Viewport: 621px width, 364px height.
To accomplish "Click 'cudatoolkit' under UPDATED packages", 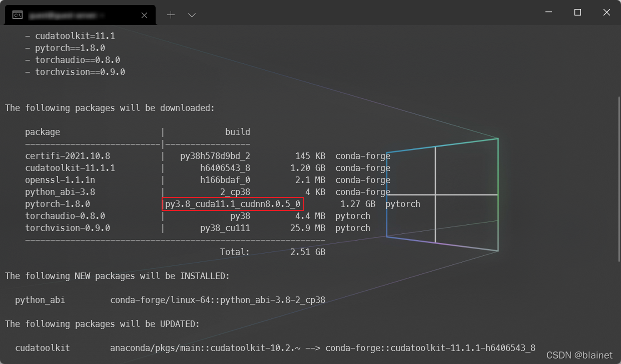I will pyautogui.click(x=43, y=348).
